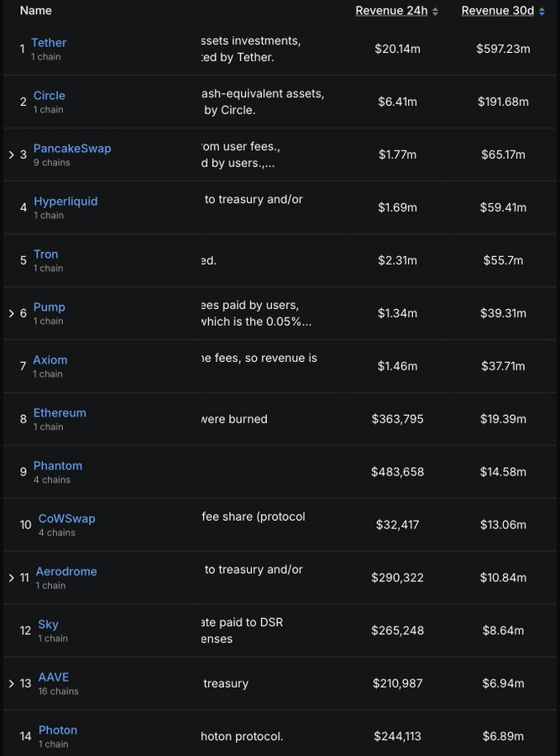
Task: Expand the Pump row chevron
Action: click(x=11, y=313)
